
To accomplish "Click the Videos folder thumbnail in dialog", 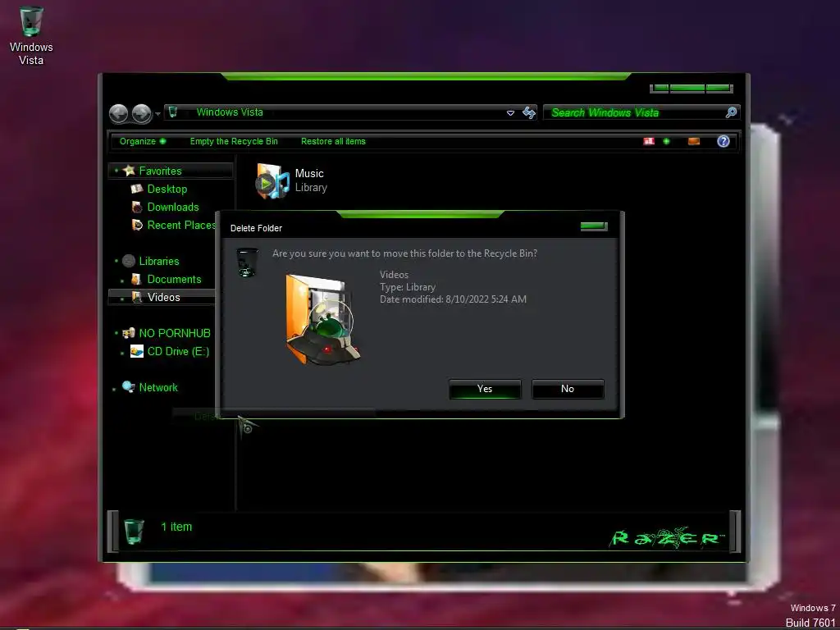I will [323, 319].
